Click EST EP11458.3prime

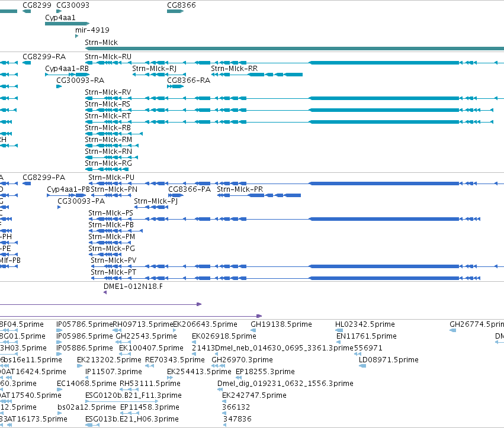tap(149, 407)
